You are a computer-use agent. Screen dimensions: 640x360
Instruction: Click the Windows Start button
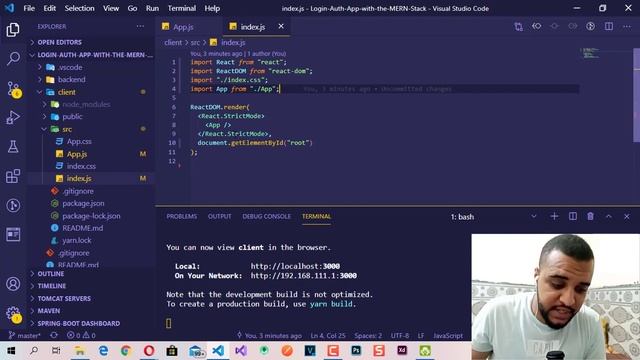coord(11,351)
